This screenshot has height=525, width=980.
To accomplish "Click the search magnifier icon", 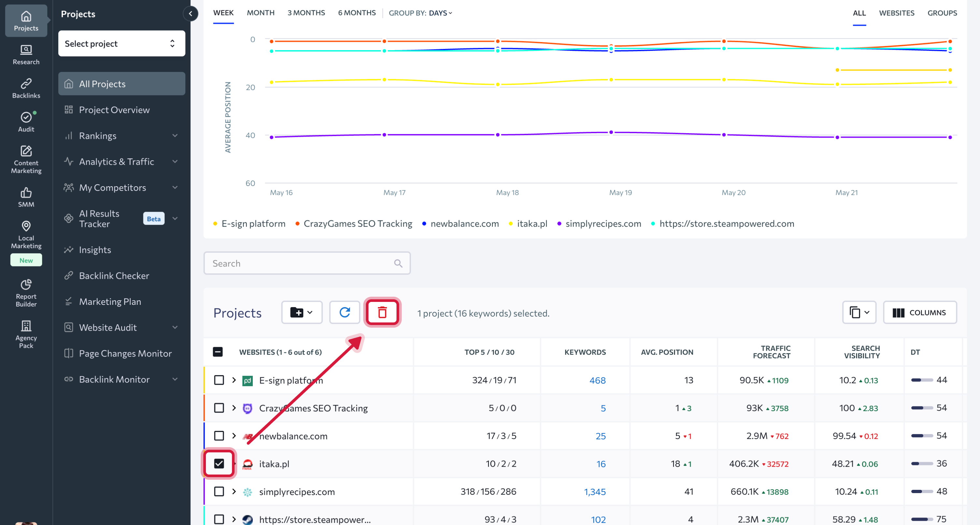I will [398, 263].
